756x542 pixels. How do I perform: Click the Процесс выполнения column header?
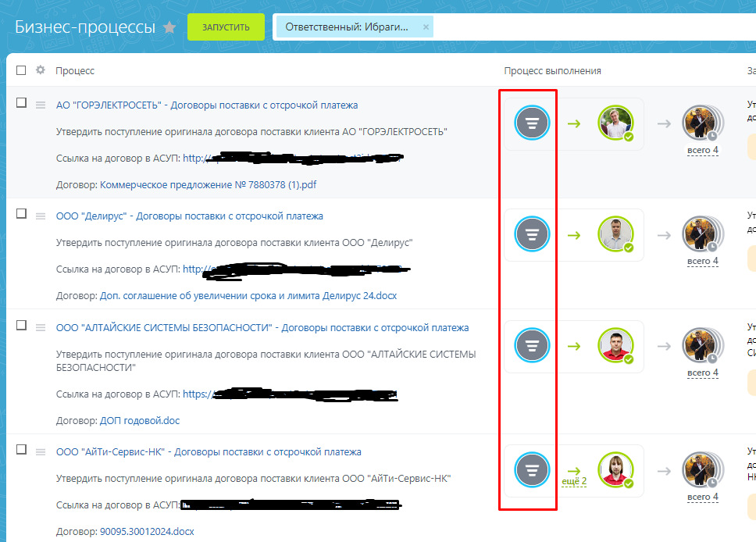(x=552, y=71)
